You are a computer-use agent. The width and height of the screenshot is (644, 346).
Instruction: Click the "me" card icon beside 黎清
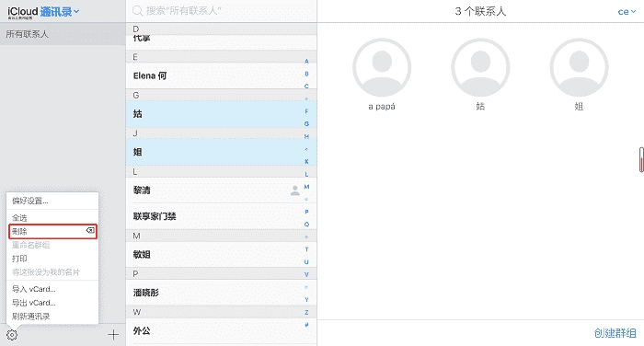pos(295,190)
